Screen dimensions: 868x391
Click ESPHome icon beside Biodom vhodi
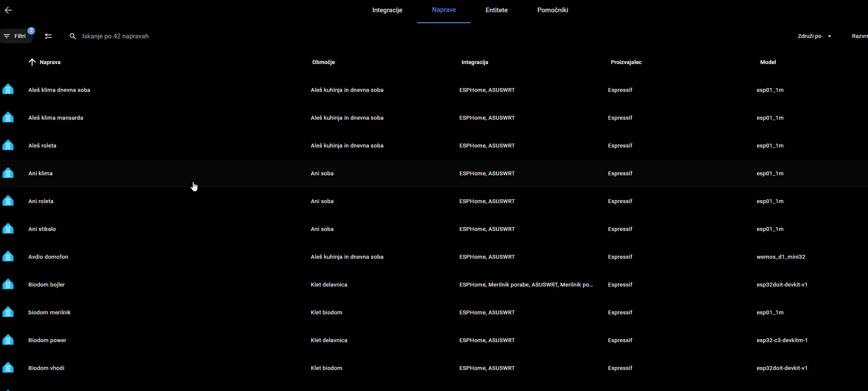[x=8, y=368]
